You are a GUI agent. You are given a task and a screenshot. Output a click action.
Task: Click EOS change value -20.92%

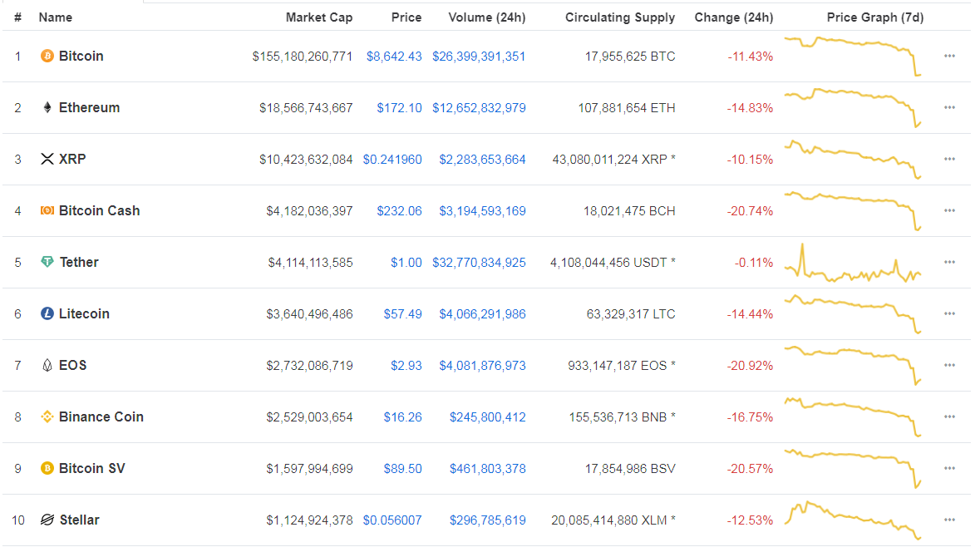(x=750, y=366)
